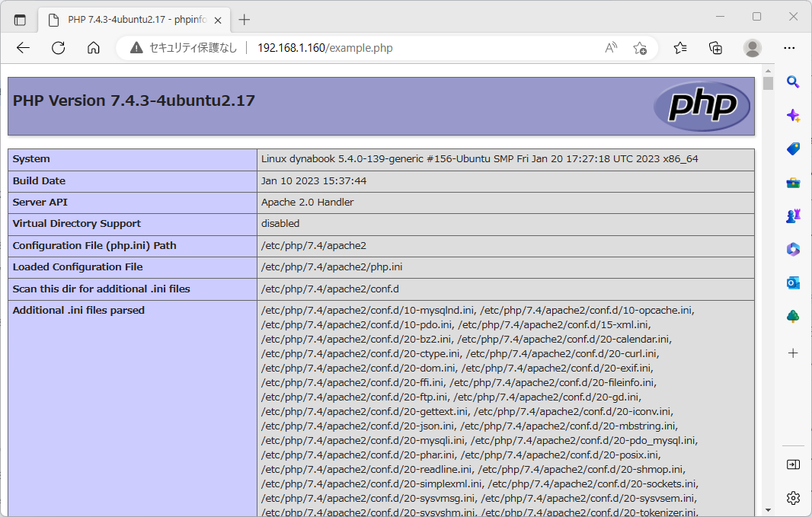
Task: Click the Linux dynabook system value text
Action: 480,159
